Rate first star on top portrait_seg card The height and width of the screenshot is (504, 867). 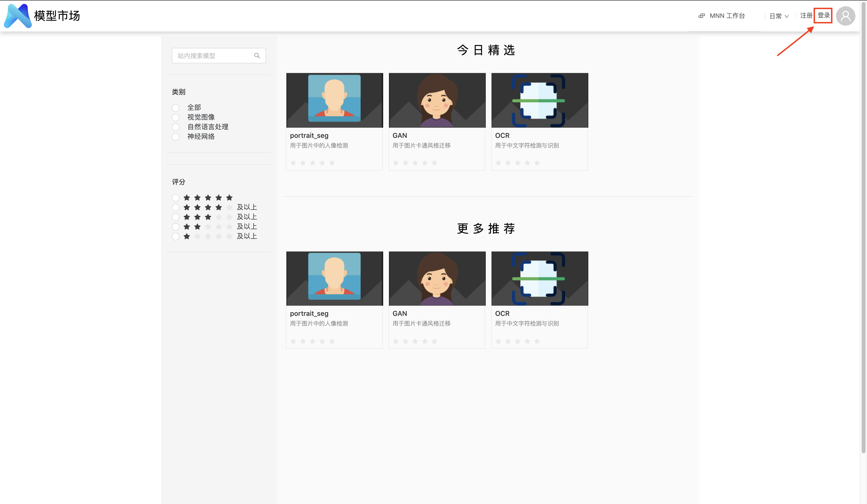coord(293,163)
